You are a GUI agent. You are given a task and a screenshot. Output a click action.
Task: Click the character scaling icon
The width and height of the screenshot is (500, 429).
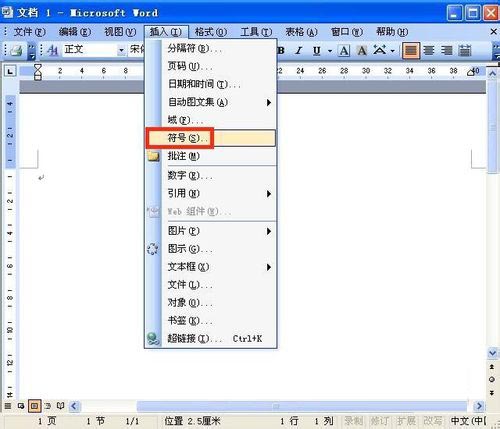tap(380, 50)
